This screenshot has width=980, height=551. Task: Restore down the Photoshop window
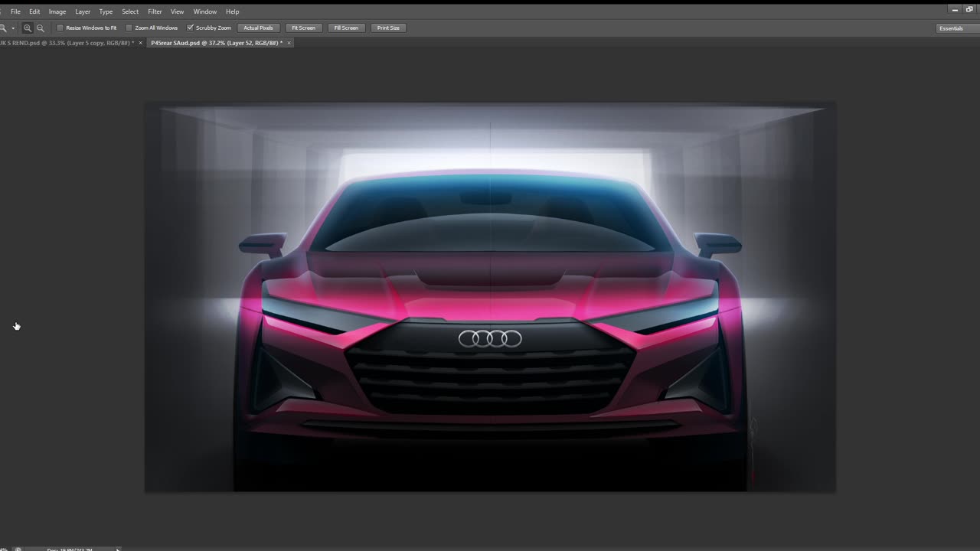coord(969,10)
